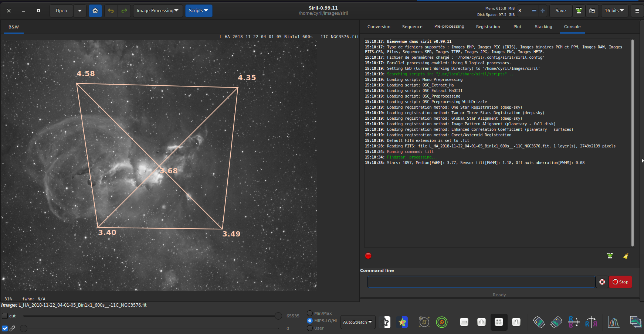Open the 16 bits dropdown
The height and width of the screenshot is (334, 644).
tap(614, 11)
